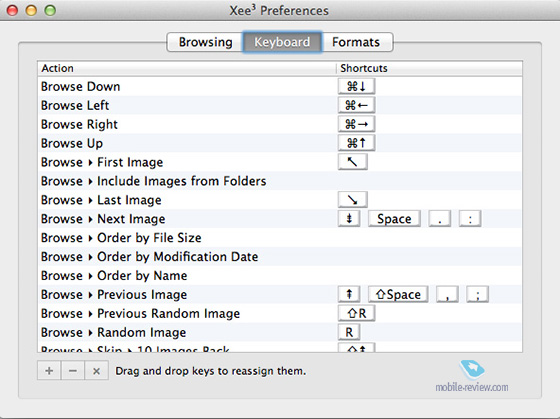This screenshot has height=419, width=560.
Task: Select the Browse Last Image row
Action: pos(280,200)
